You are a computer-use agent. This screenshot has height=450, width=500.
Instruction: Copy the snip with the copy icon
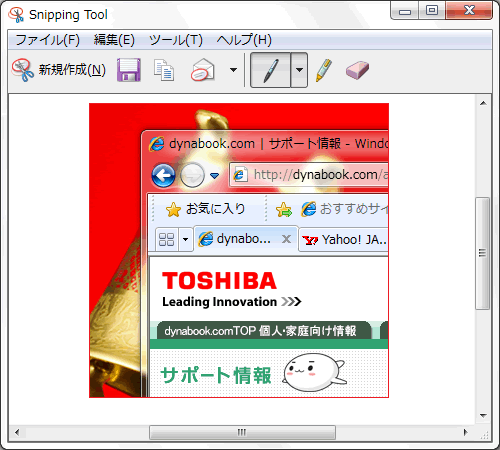[x=164, y=70]
